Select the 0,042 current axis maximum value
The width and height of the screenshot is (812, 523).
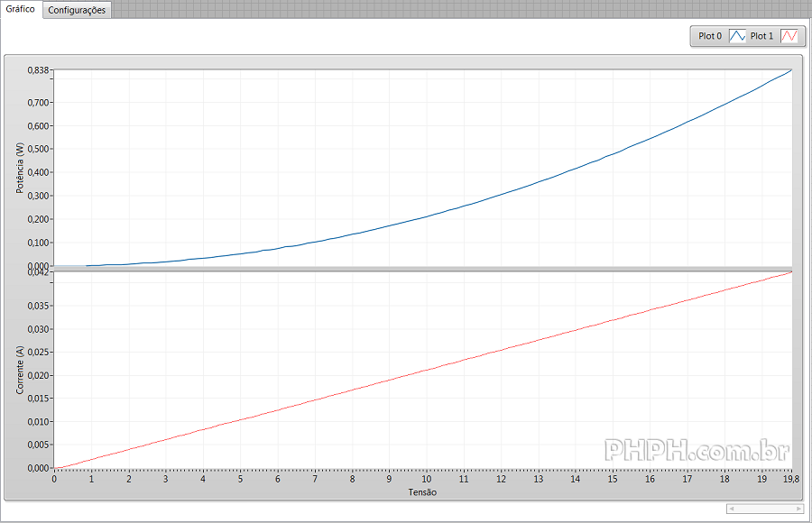(x=38, y=273)
